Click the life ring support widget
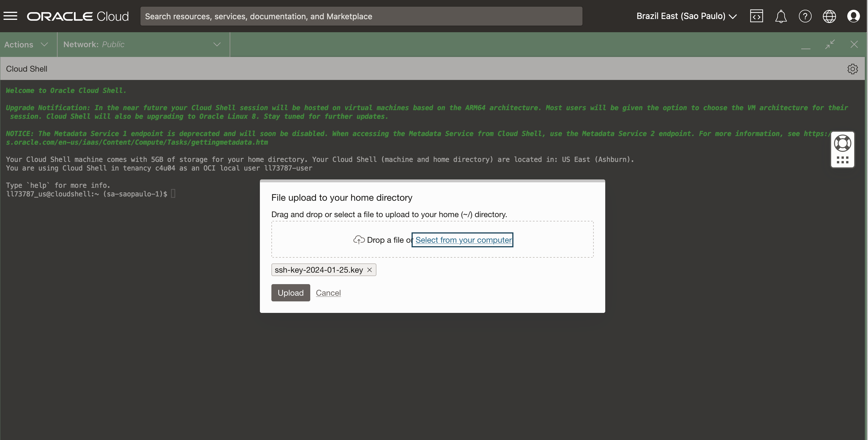Viewport: 868px width, 440px height. (842, 144)
